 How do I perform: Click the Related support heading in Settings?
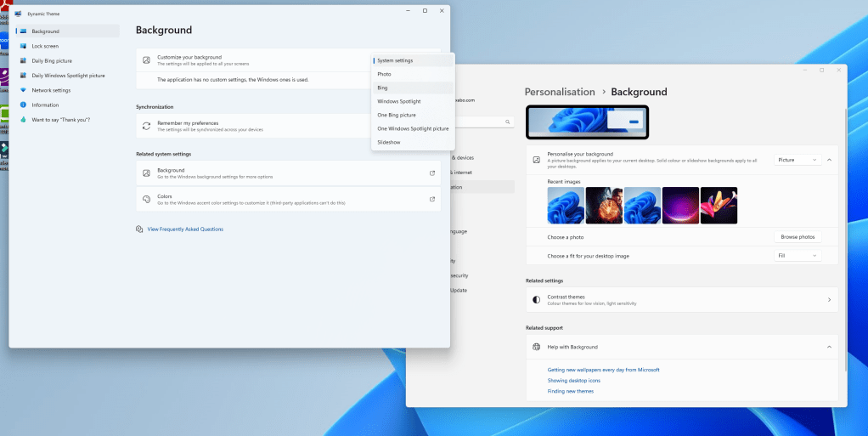pyautogui.click(x=544, y=328)
